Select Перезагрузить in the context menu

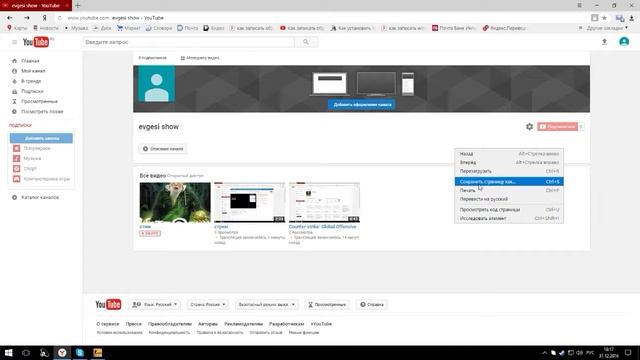[x=509, y=171]
